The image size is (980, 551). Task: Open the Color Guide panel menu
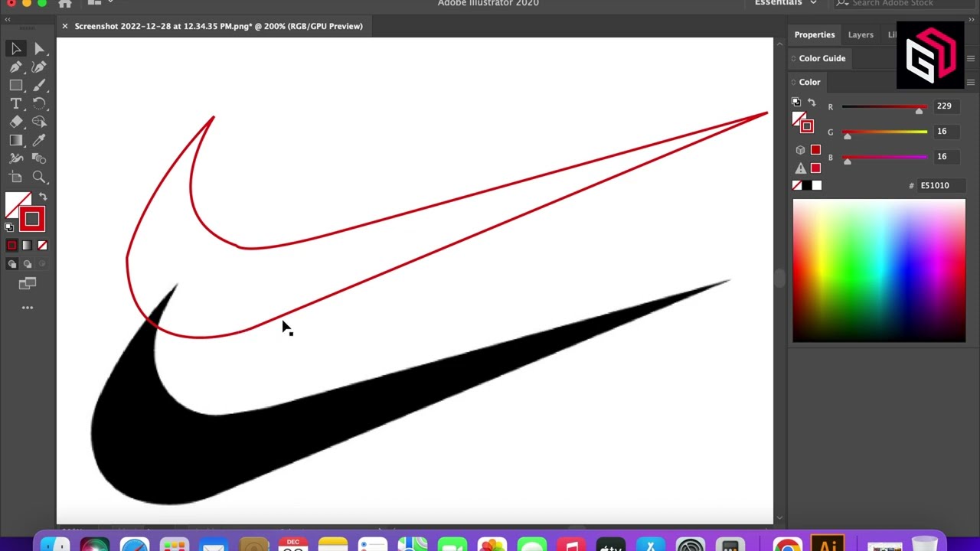pyautogui.click(x=971, y=59)
